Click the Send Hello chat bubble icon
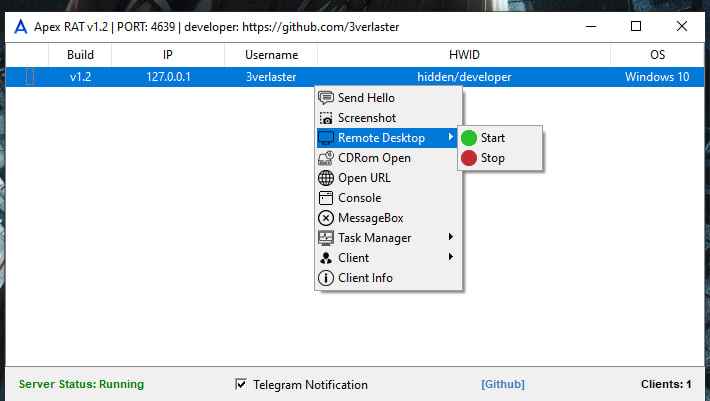710x401 pixels. (326, 98)
